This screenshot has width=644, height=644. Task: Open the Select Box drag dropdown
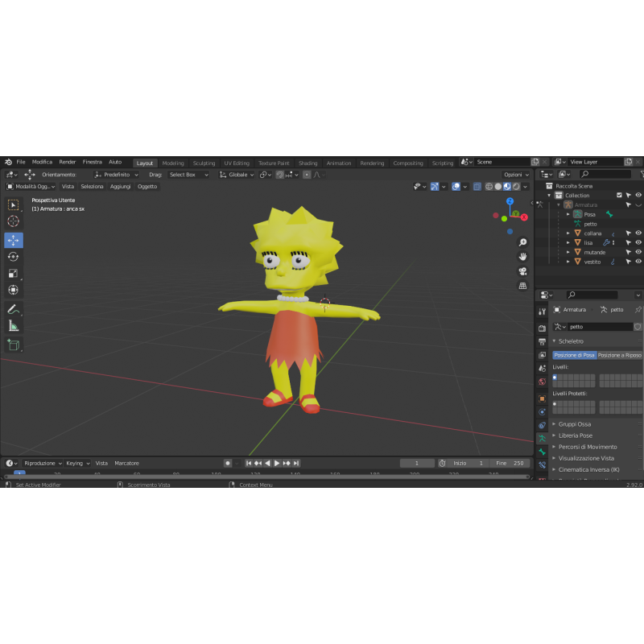(x=188, y=175)
